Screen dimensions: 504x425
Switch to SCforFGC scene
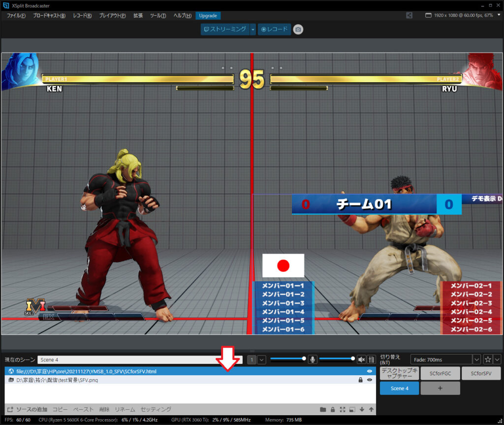(x=440, y=373)
